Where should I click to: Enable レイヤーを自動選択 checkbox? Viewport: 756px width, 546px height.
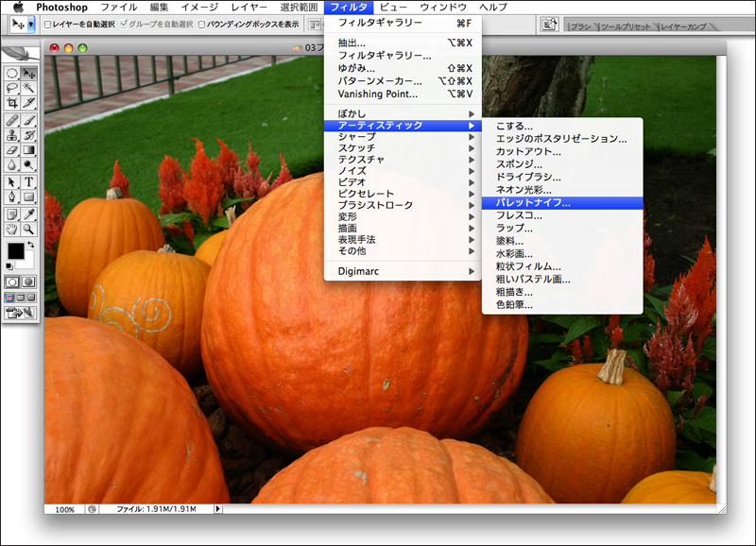coord(48,25)
